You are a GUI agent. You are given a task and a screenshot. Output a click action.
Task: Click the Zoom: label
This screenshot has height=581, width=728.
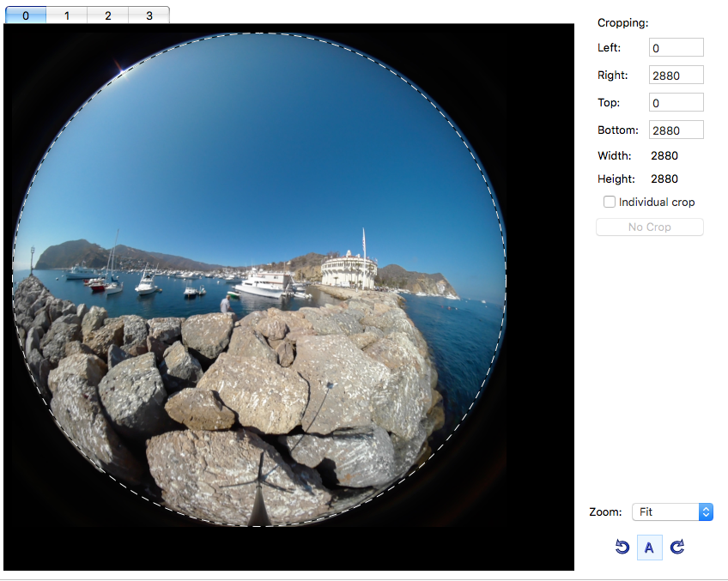(x=605, y=511)
